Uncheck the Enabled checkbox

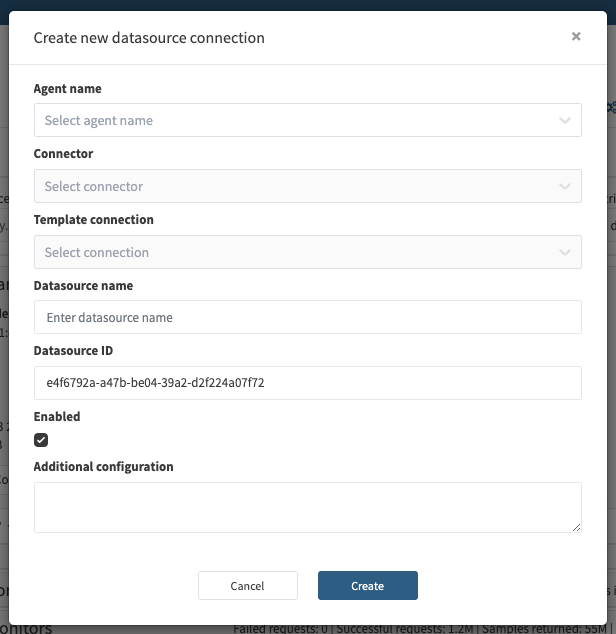[x=41, y=440]
